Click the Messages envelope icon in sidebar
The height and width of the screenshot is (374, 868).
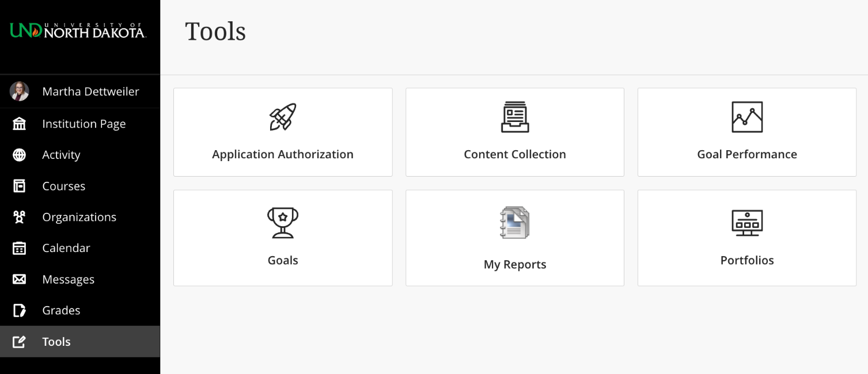coord(20,279)
